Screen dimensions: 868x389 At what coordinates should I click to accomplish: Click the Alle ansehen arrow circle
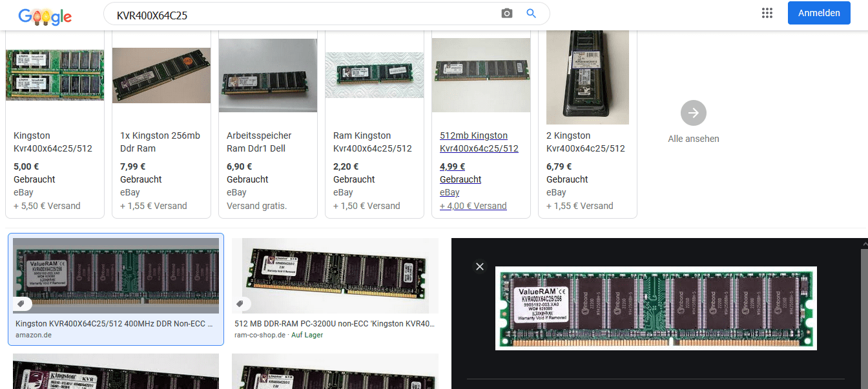pos(694,114)
